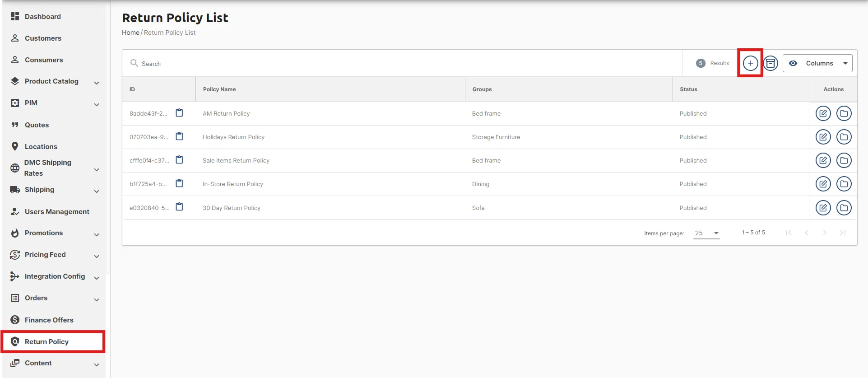Archive the AM Return Policy row
Viewport: 868px width, 378px height.
pyautogui.click(x=844, y=113)
